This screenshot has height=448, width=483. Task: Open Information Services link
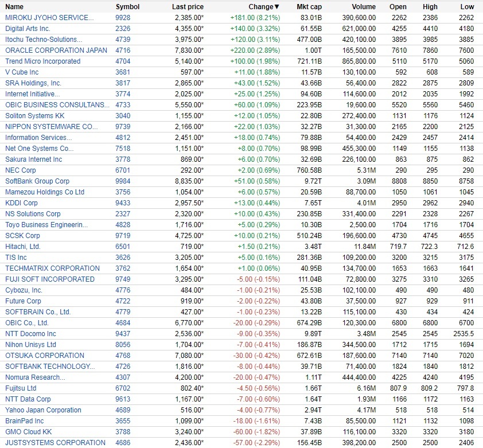pos(38,138)
